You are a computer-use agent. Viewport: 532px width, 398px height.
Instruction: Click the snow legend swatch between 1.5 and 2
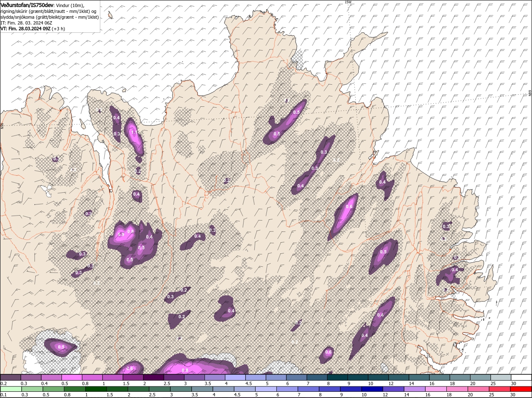pyautogui.click(x=133, y=377)
